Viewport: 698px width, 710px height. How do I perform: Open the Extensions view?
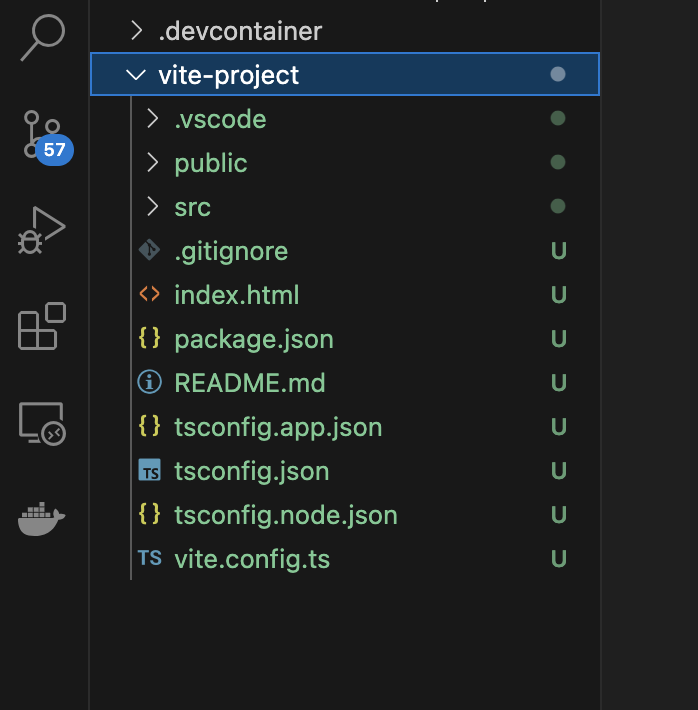42,326
